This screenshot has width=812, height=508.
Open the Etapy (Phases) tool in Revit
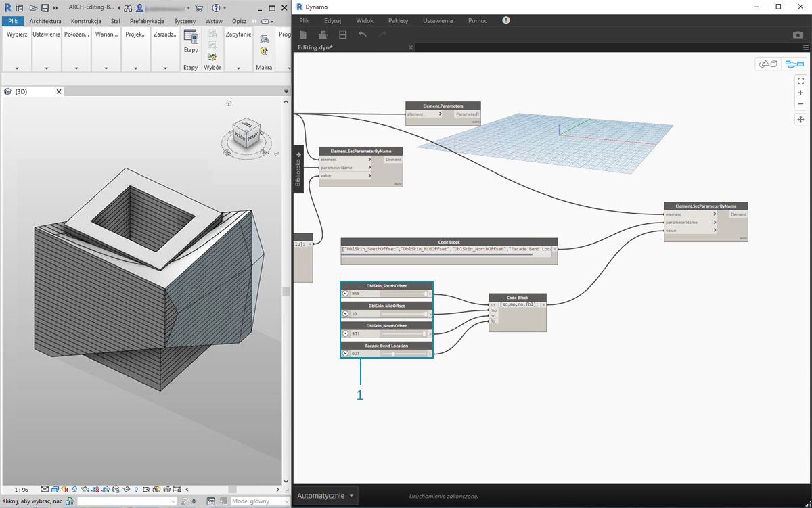coord(191,43)
